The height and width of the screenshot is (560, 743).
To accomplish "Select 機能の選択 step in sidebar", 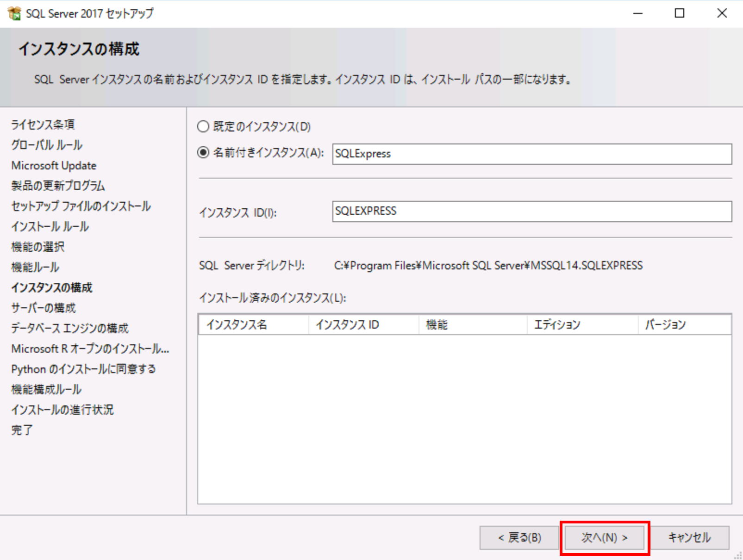I will [x=38, y=247].
